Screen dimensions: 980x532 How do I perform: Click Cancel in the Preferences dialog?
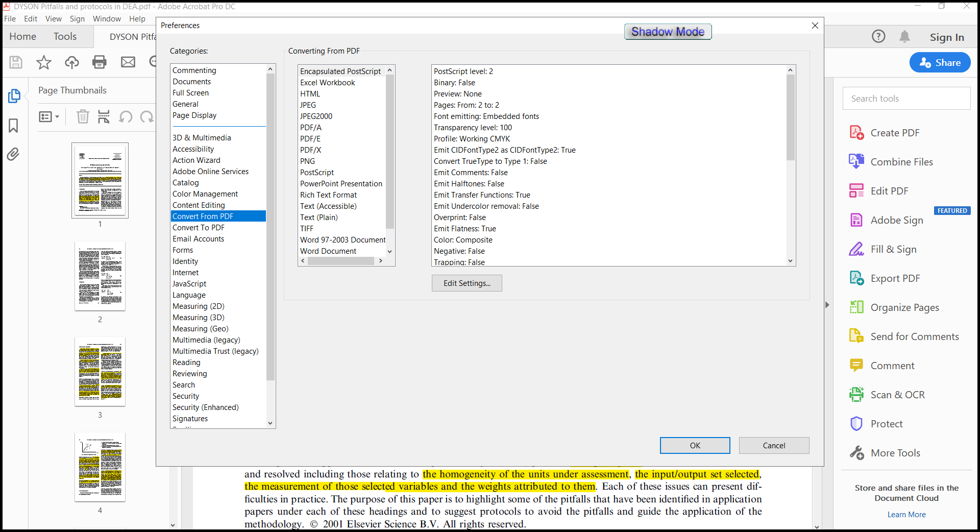(x=774, y=445)
